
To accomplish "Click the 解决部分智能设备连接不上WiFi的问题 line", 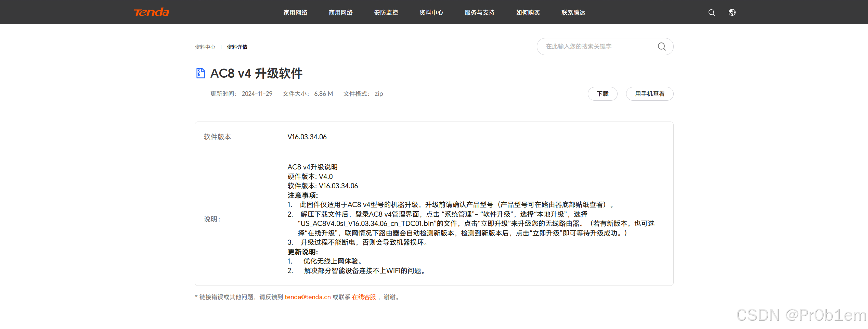I will click(x=365, y=271).
